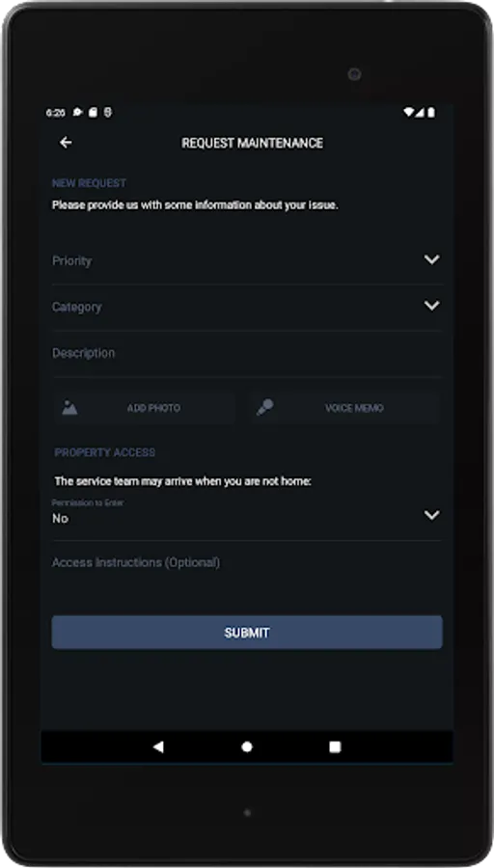Viewport: 494px width, 868px height.
Task: Tap the Android recent apps square
Action: (335, 746)
